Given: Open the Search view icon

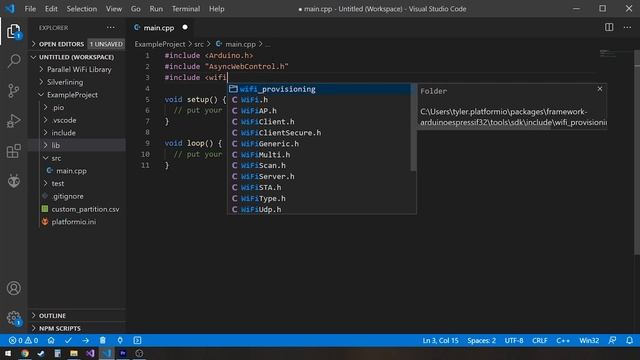Looking at the screenshot, I should tap(13, 61).
